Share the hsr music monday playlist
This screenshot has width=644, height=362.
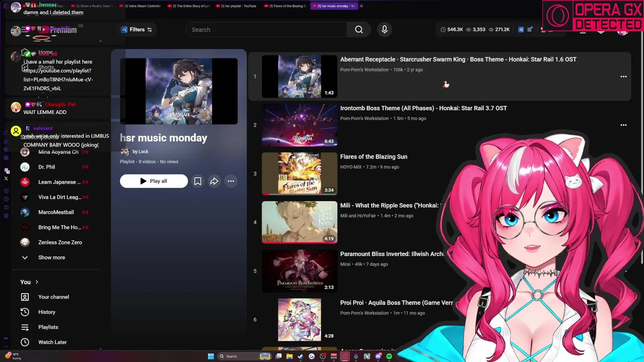pyautogui.click(x=214, y=181)
